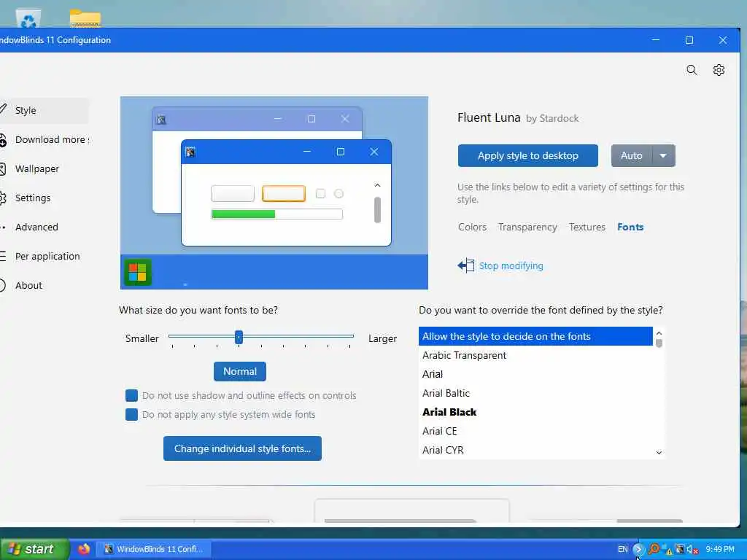
Task: Select the Arial Black font
Action: [x=535, y=413]
